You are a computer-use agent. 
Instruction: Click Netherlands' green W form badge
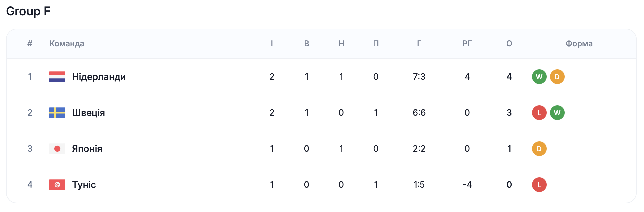click(x=539, y=77)
